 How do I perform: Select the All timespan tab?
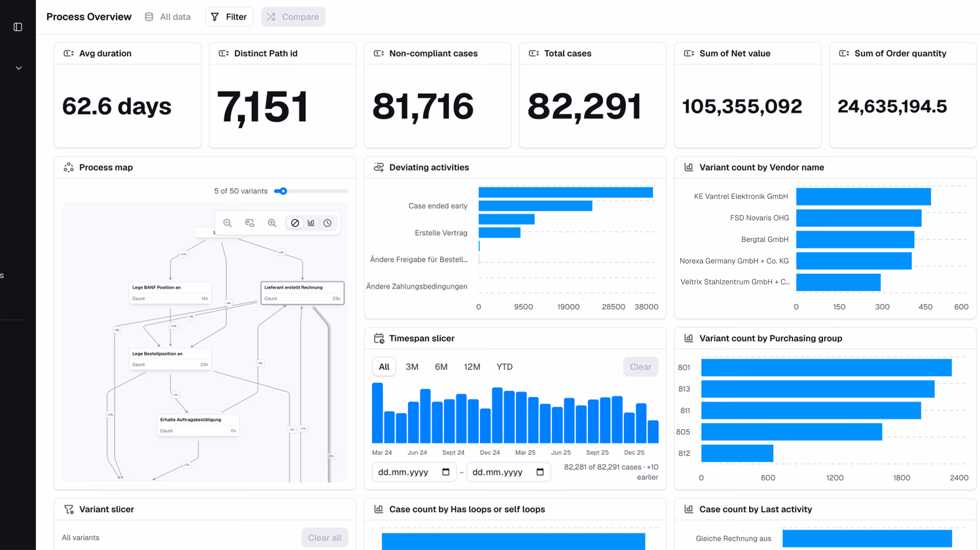[x=384, y=367]
